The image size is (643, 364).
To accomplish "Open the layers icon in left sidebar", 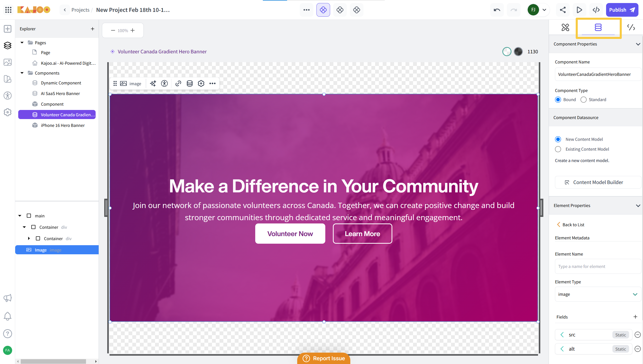I will coord(8,45).
